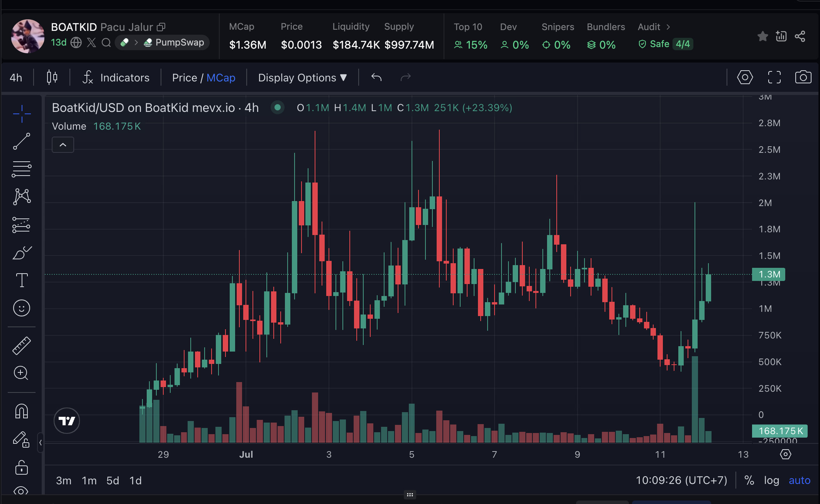The image size is (820, 504).
Task: Click the TradingView logo on chart
Action: [x=67, y=421]
